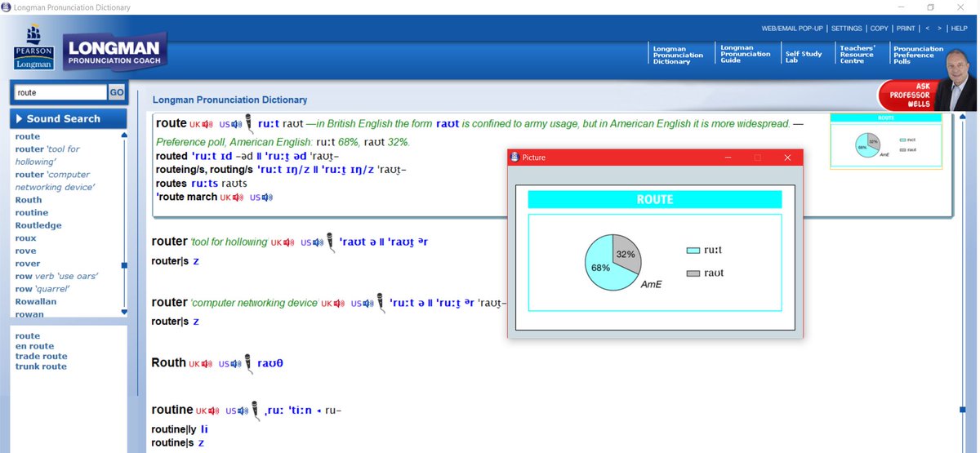This screenshot has width=980, height=453.
Task: Click the ROUTE pie chart thumbnail
Action: coord(885,141)
